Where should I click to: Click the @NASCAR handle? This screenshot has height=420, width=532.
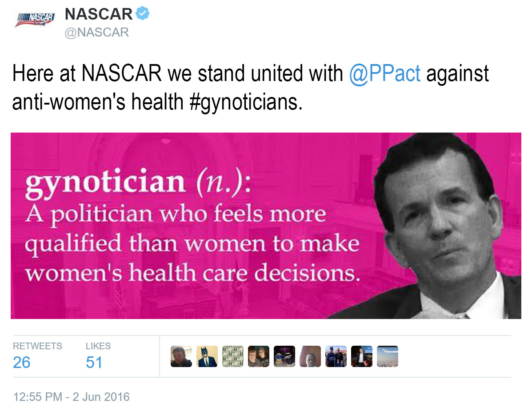tap(96, 32)
